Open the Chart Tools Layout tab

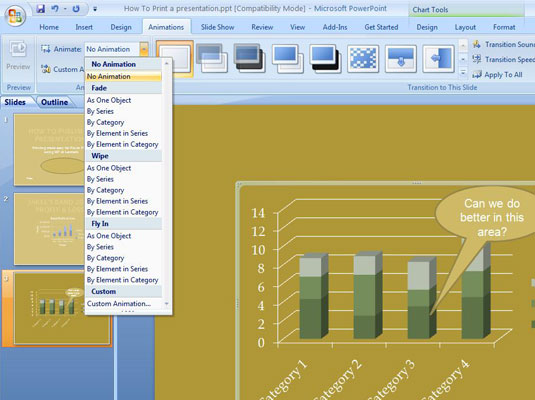(x=465, y=27)
